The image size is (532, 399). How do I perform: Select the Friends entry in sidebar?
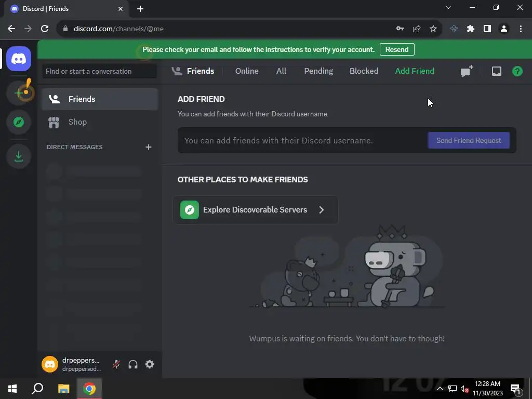[99, 99]
